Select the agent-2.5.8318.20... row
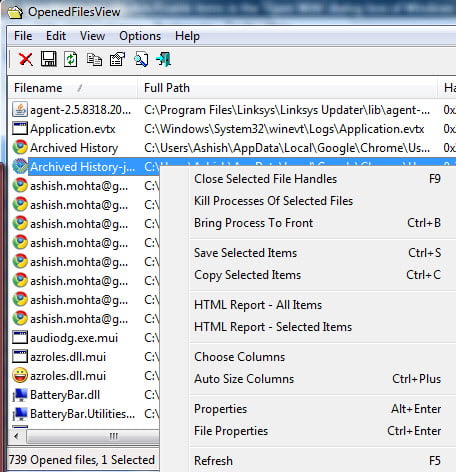Image resolution: width=456 pixels, height=472 pixels. coord(232,109)
